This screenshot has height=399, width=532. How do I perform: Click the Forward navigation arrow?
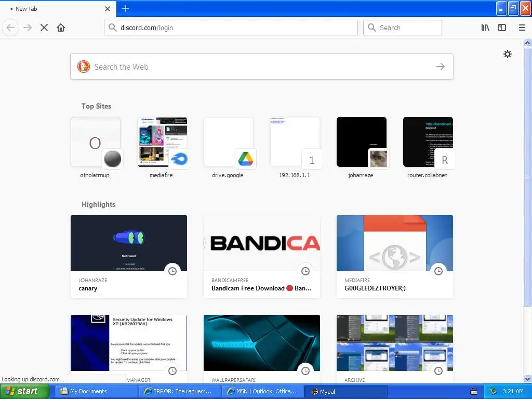[28, 28]
